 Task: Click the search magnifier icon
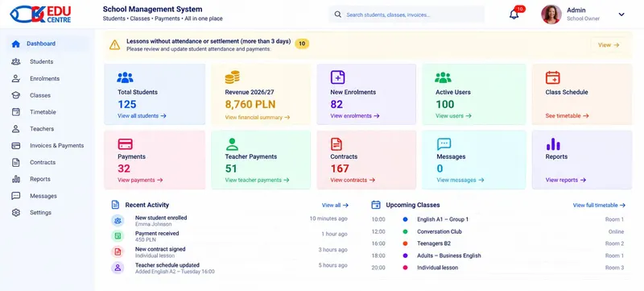pyautogui.click(x=337, y=15)
